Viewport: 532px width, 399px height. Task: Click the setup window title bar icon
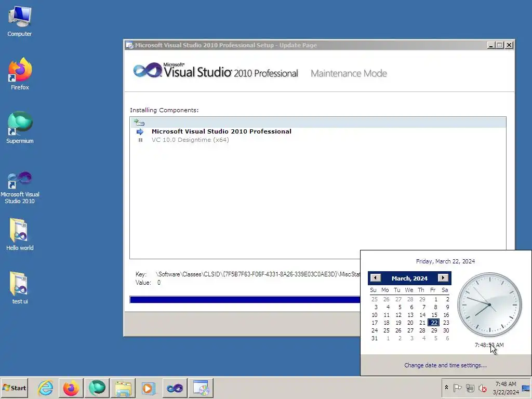(129, 45)
